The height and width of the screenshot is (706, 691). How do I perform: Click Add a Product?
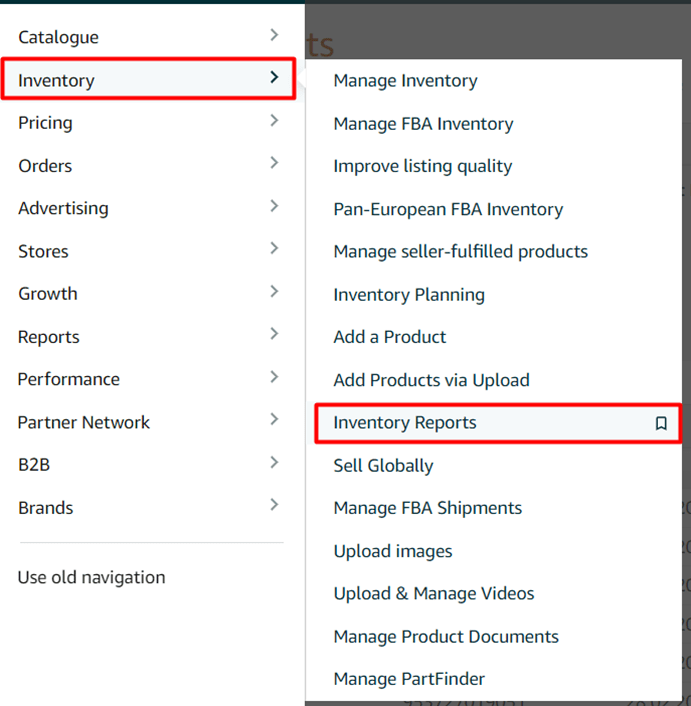coord(390,337)
